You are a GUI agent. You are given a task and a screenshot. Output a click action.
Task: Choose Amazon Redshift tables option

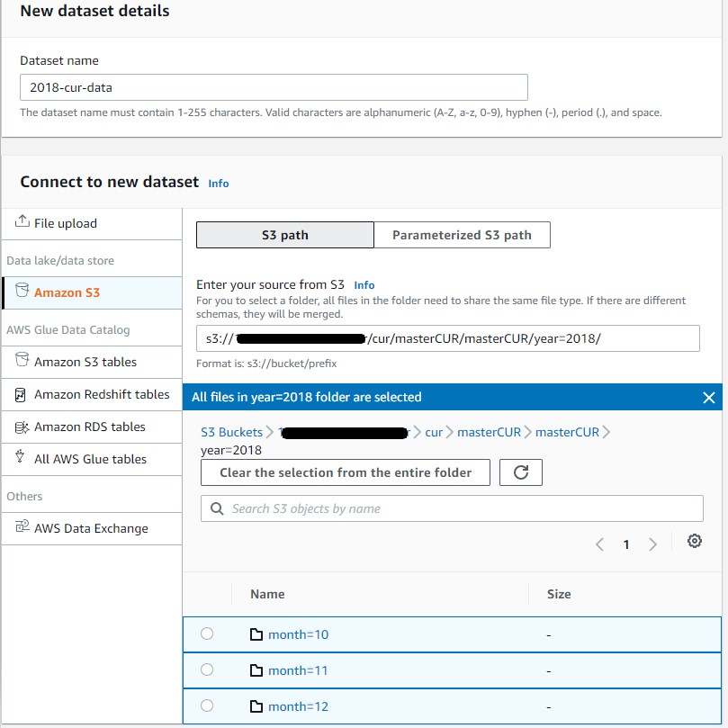92,395
